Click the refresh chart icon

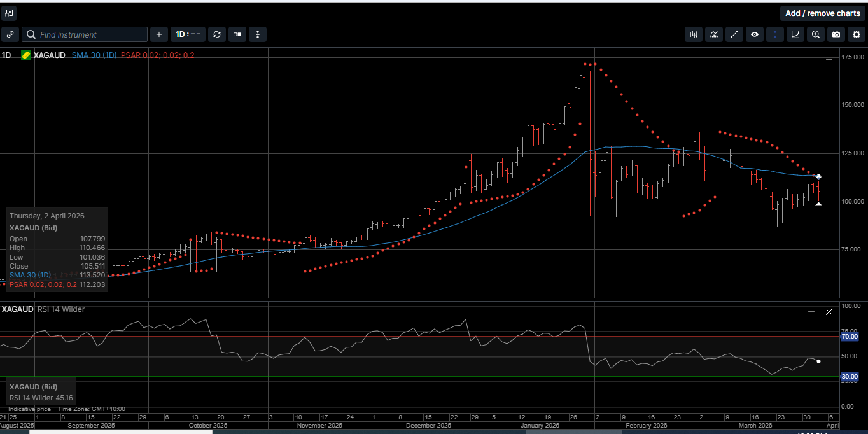[217, 34]
